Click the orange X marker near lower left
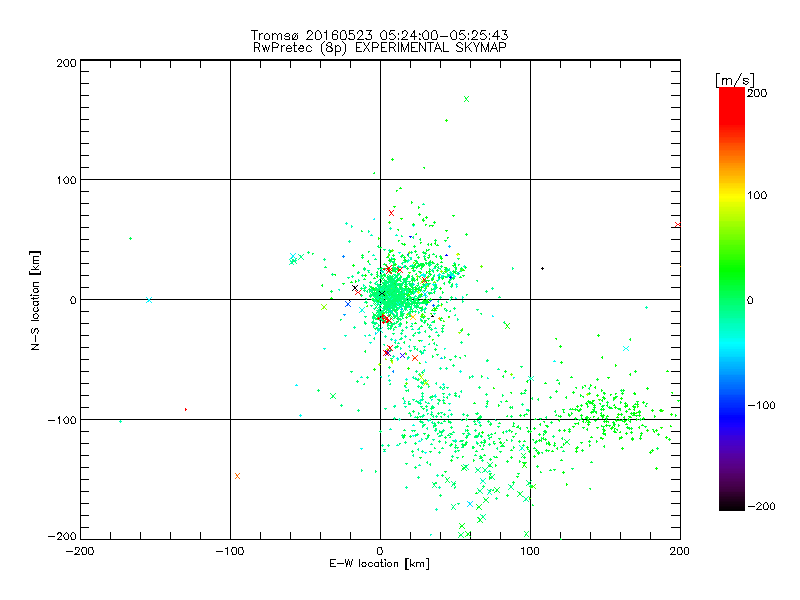The height and width of the screenshot is (600, 800). coord(237,476)
